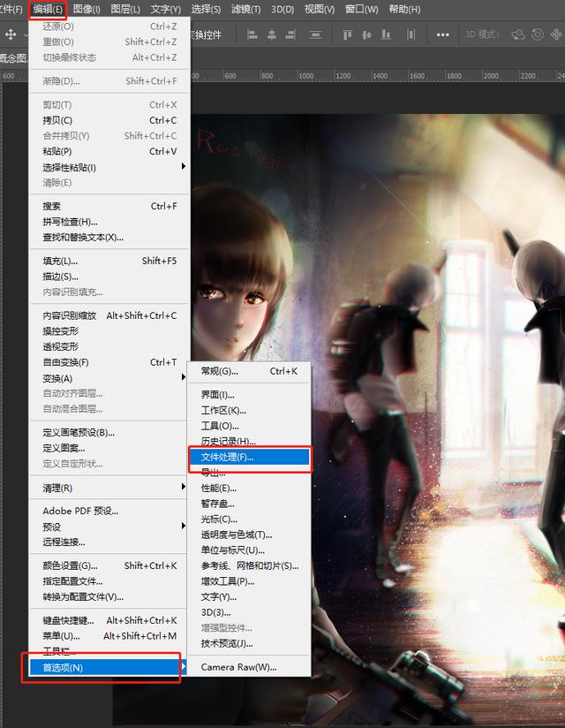Choose 指定配置文件... menu entry

pos(109,581)
